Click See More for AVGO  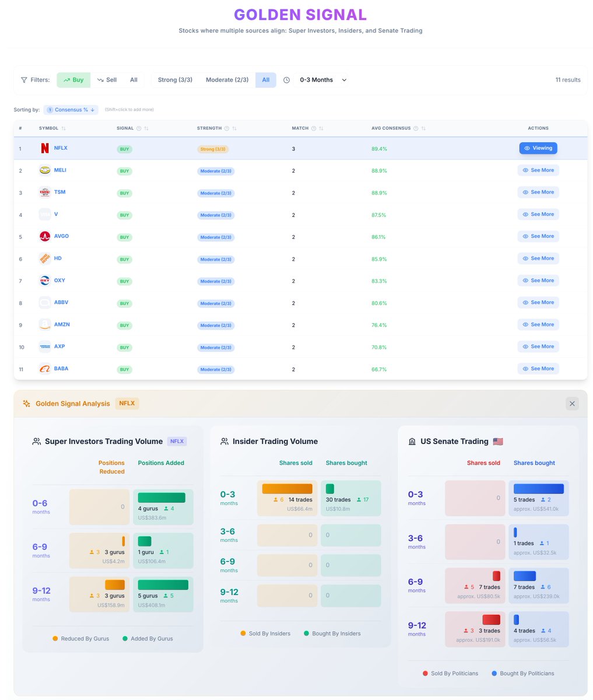coord(538,236)
